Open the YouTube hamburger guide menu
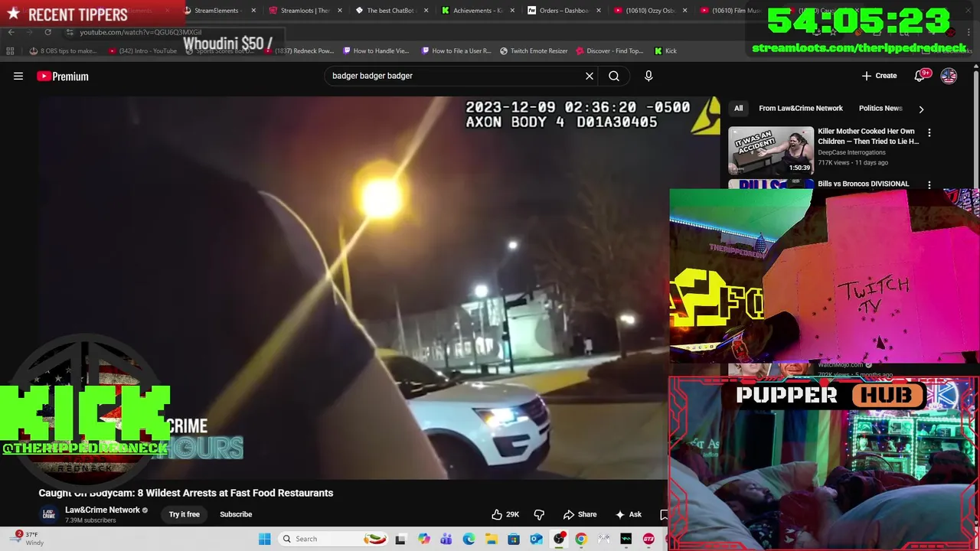980x551 pixels. click(18, 76)
